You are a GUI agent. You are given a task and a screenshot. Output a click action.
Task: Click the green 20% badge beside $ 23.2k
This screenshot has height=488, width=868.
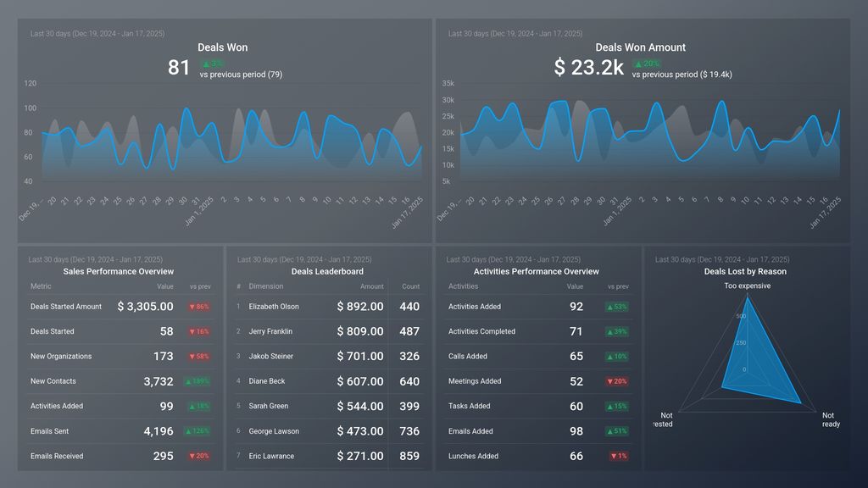click(x=647, y=64)
